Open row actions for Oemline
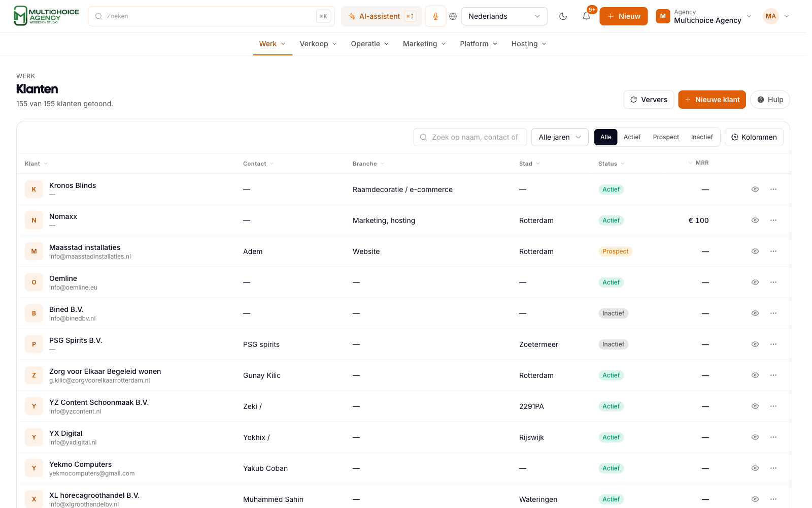 point(773,282)
